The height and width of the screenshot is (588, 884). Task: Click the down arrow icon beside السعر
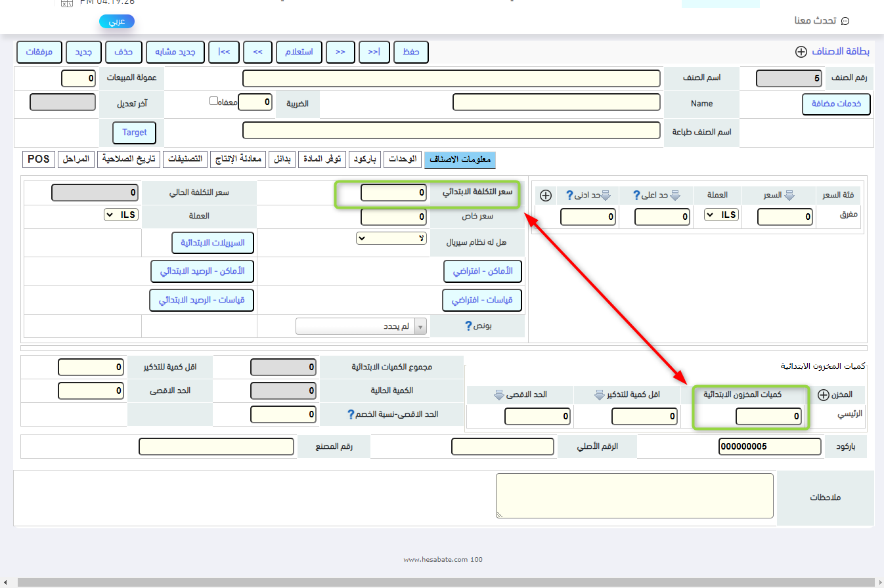pos(789,195)
